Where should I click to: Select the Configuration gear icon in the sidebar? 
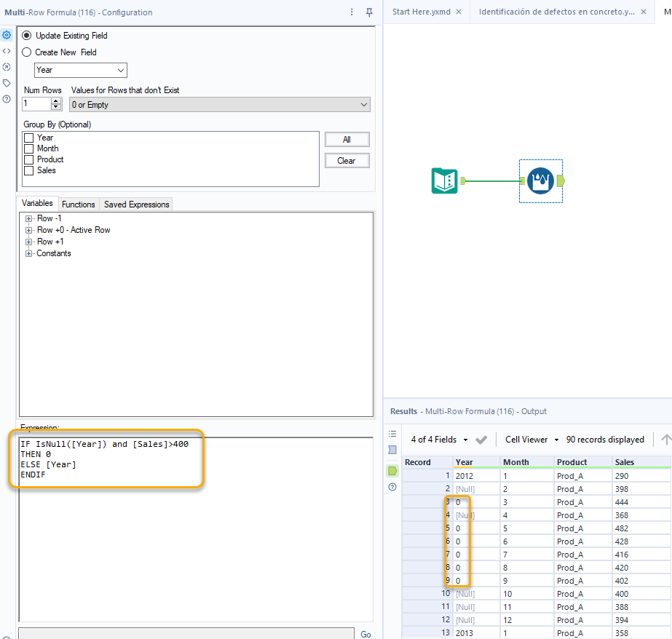7,34
